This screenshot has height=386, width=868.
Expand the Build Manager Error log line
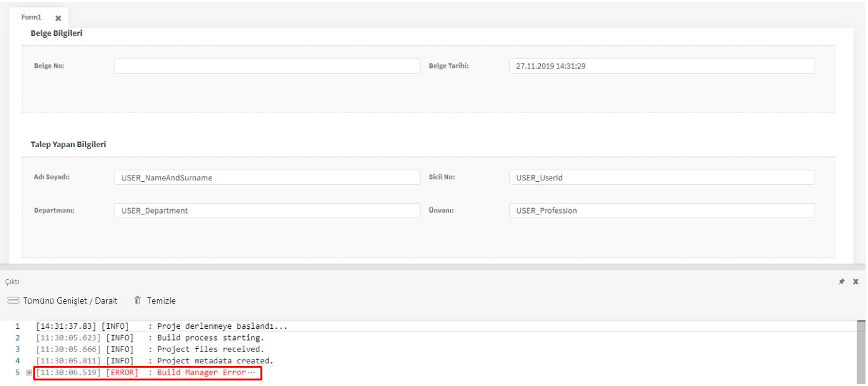[x=29, y=373]
